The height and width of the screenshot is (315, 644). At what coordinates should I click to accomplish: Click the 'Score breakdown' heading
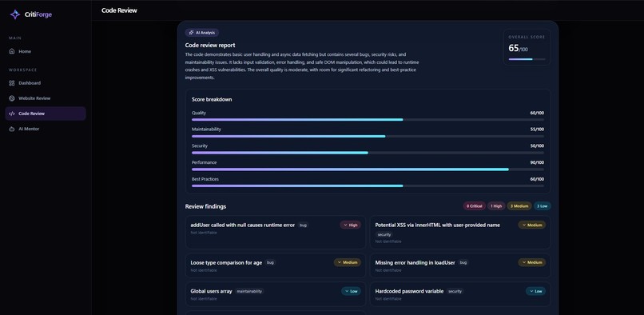[x=212, y=99]
